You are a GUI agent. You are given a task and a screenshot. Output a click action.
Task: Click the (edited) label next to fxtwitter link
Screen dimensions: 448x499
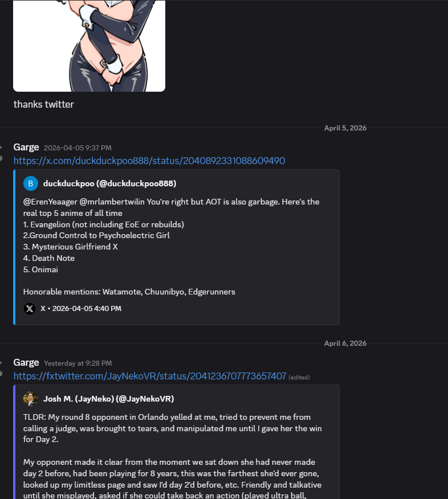(x=299, y=378)
